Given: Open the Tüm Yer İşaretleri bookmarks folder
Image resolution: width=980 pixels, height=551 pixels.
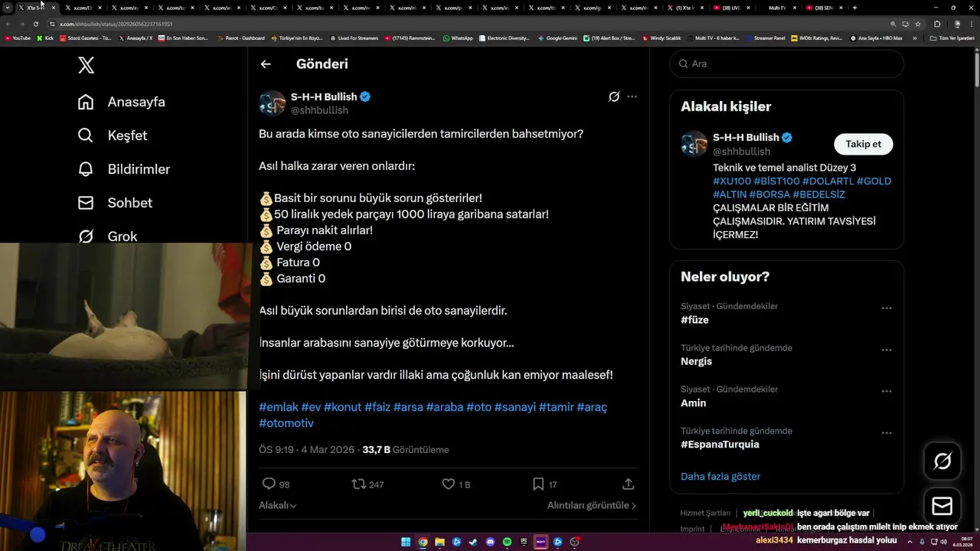Looking at the screenshot, I should [x=951, y=37].
